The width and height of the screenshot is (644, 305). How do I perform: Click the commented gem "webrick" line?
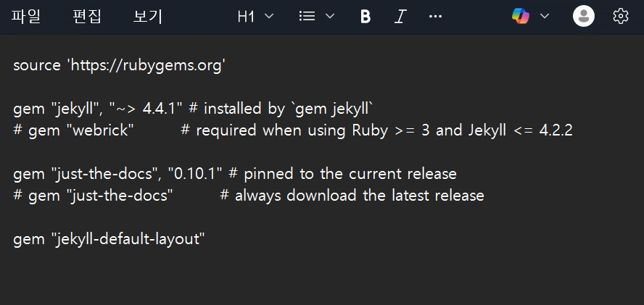click(293, 130)
